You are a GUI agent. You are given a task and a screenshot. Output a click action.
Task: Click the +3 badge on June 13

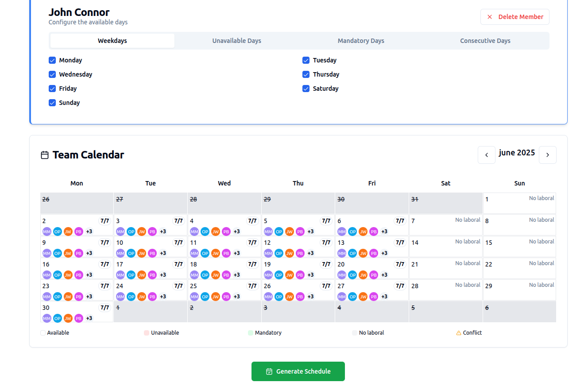[384, 253]
